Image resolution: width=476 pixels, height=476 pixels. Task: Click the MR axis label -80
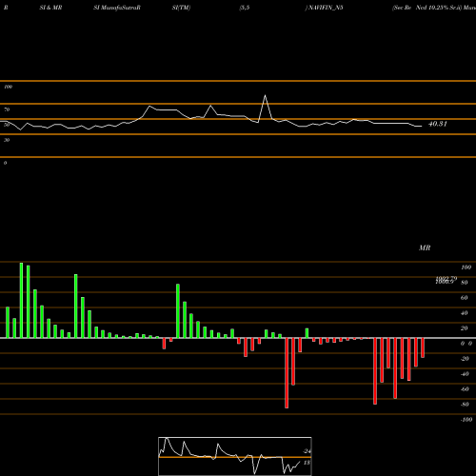pyautogui.click(x=465, y=405)
